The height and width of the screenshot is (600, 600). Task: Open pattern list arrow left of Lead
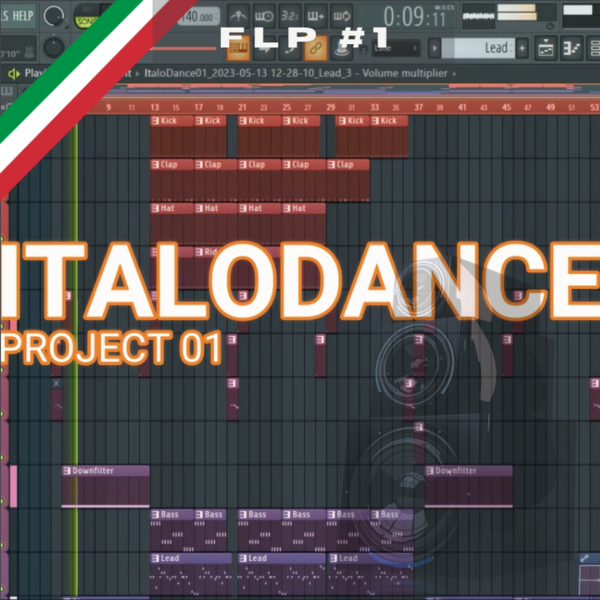(x=434, y=48)
